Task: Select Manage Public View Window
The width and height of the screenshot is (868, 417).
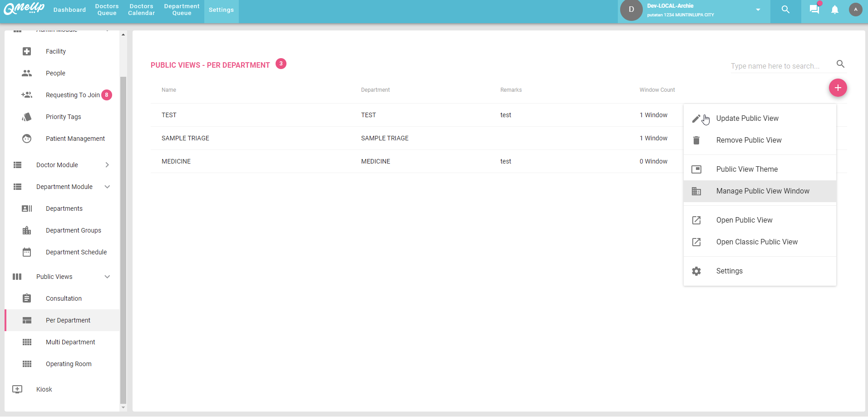Action: 762,191
